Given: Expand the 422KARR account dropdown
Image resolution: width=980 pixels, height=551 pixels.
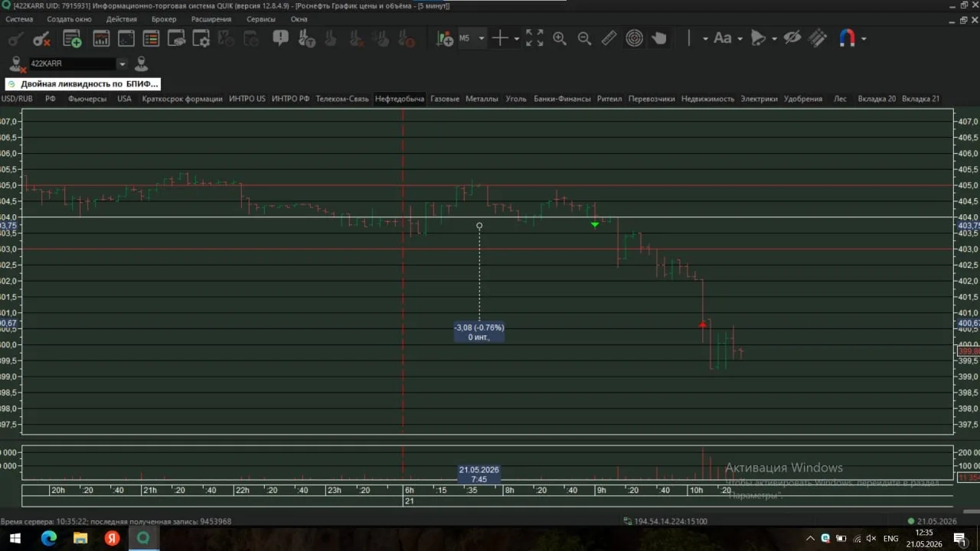Looking at the screenshot, I should pyautogui.click(x=122, y=64).
